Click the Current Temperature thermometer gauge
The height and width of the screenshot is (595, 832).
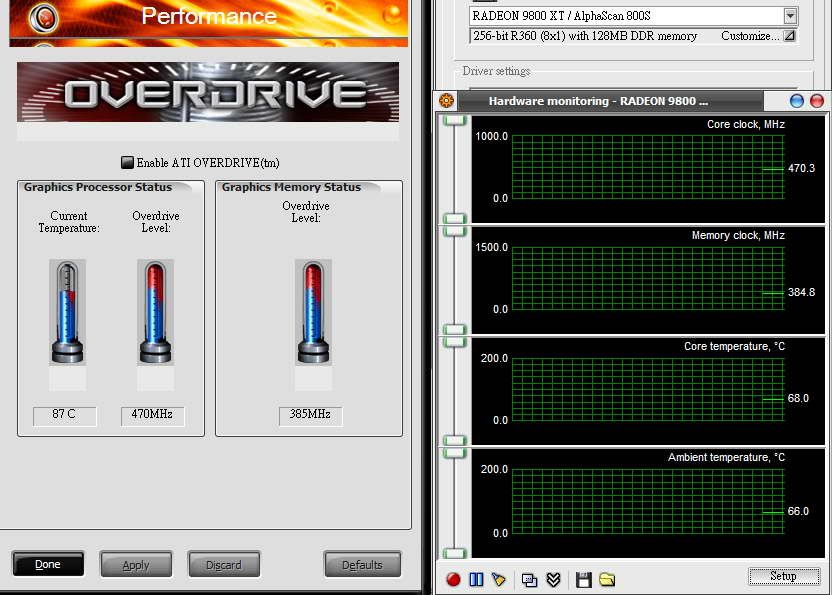67,312
